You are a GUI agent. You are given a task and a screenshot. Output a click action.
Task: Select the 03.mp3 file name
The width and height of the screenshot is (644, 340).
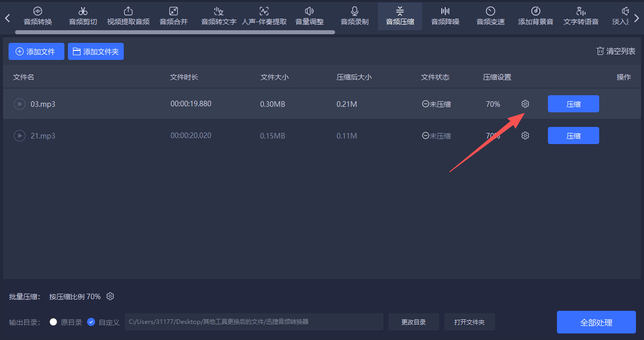click(x=43, y=104)
